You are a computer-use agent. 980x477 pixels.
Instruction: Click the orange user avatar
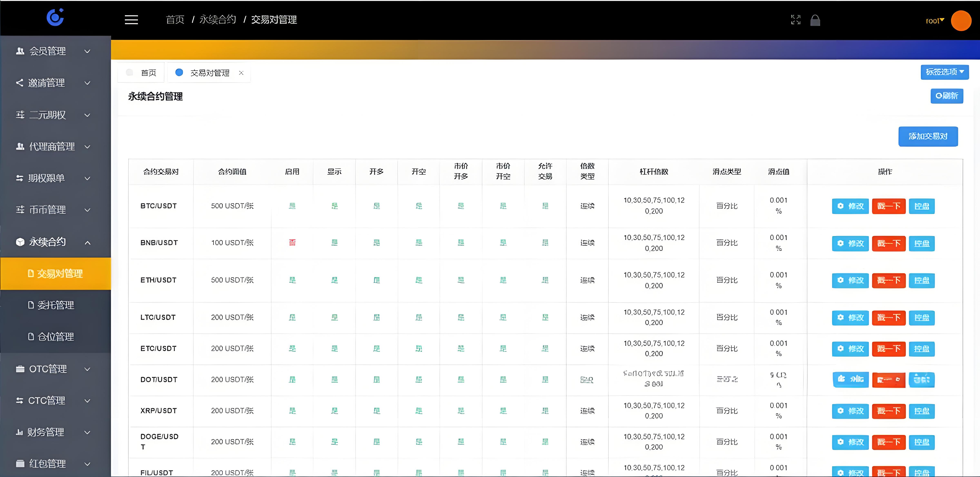tap(961, 21)
